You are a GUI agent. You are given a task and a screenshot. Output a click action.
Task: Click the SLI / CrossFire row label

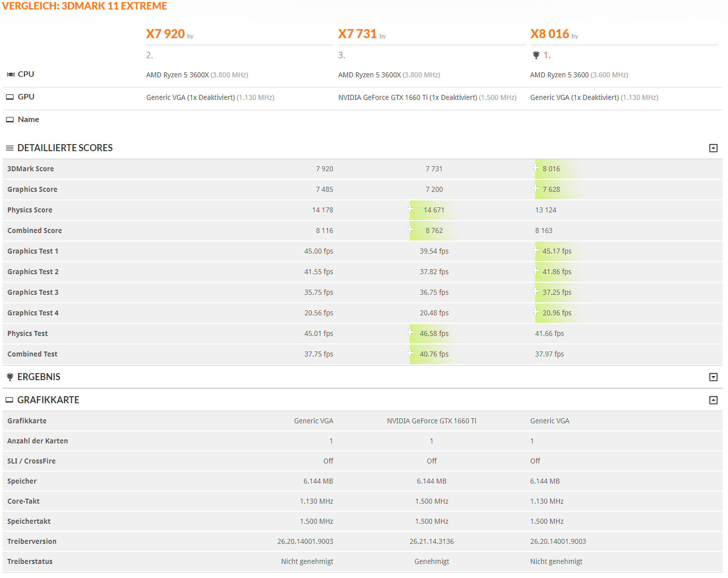(31, 461)
